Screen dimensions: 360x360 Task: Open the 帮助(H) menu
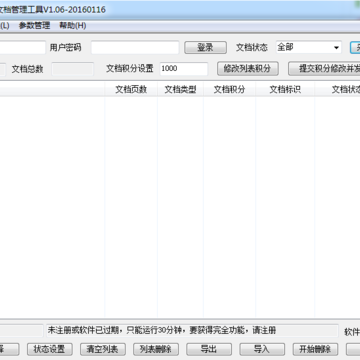[73, 26]
